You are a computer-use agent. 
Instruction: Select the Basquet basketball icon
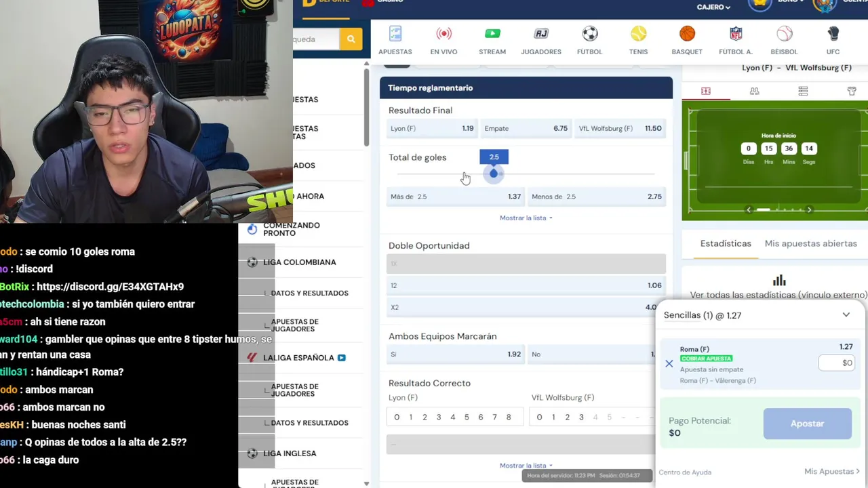pyautogui.click(x=687, y=33)
